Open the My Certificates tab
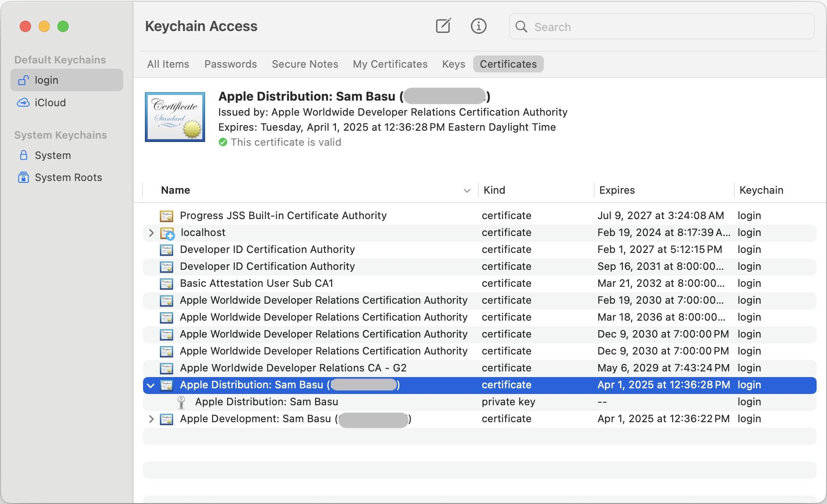This screenshot has height=504, width=827. coord(390,64)
